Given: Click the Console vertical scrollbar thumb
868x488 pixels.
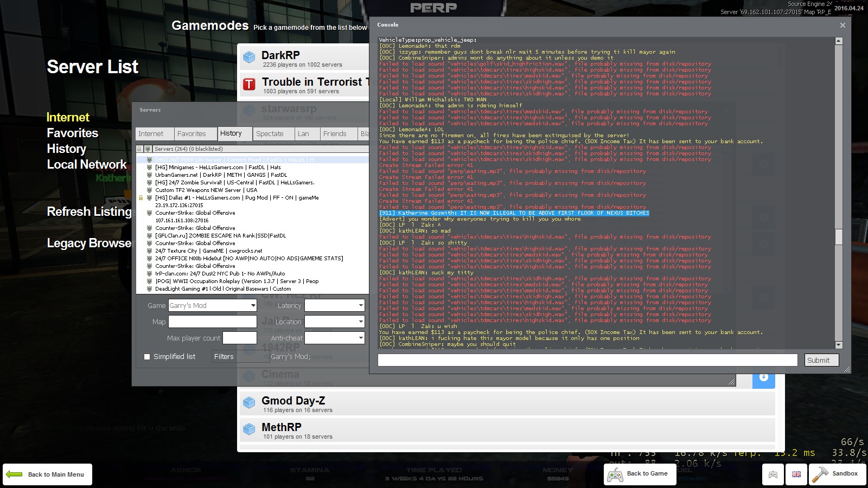Looking at the screenshot, I should (839, 237).
